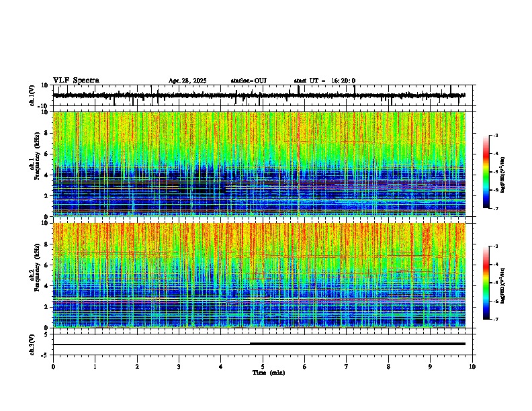532x411 pixels.
Task: Click the ch.2 log(PSD) colorbar label
Action: pyautogui.click(x=502, y=285)
